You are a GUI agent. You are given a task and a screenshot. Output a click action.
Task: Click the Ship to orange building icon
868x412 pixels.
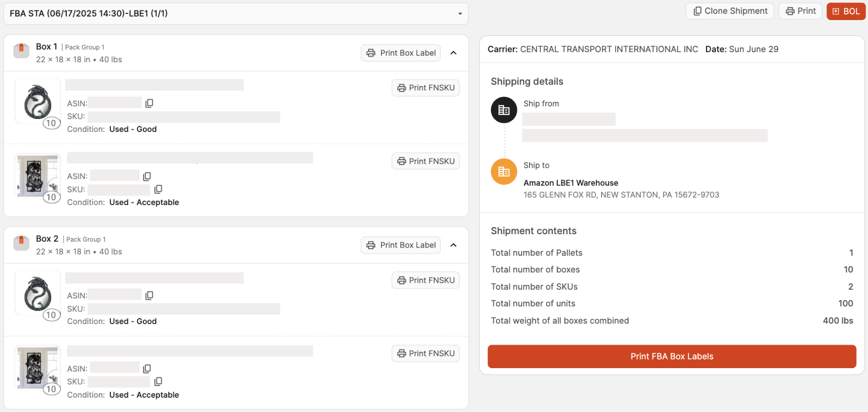(x=504, y=172)
